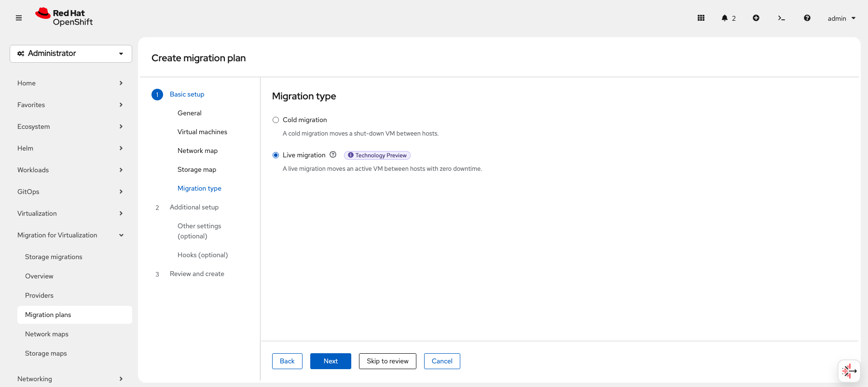This screenshot has width=868, height=387.
Task: Open the application launcher grid
Action: point(701,18)
